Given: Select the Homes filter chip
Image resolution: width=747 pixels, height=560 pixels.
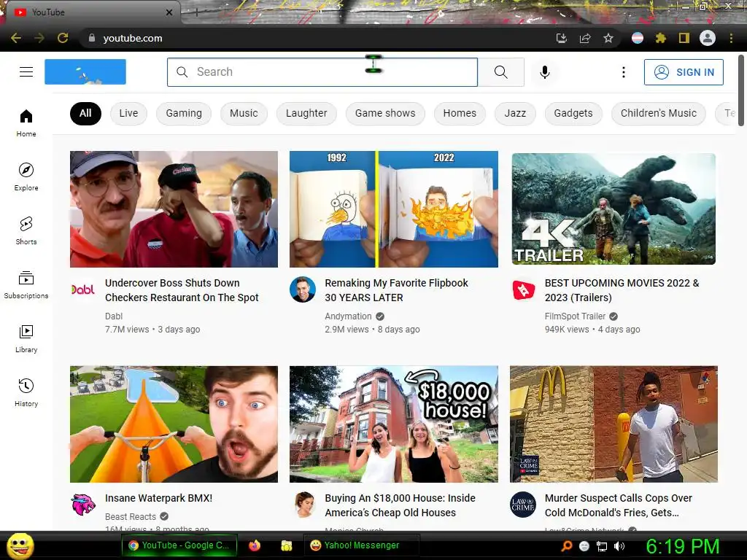Looking at the screenshot, I should [x=460, y=113].
